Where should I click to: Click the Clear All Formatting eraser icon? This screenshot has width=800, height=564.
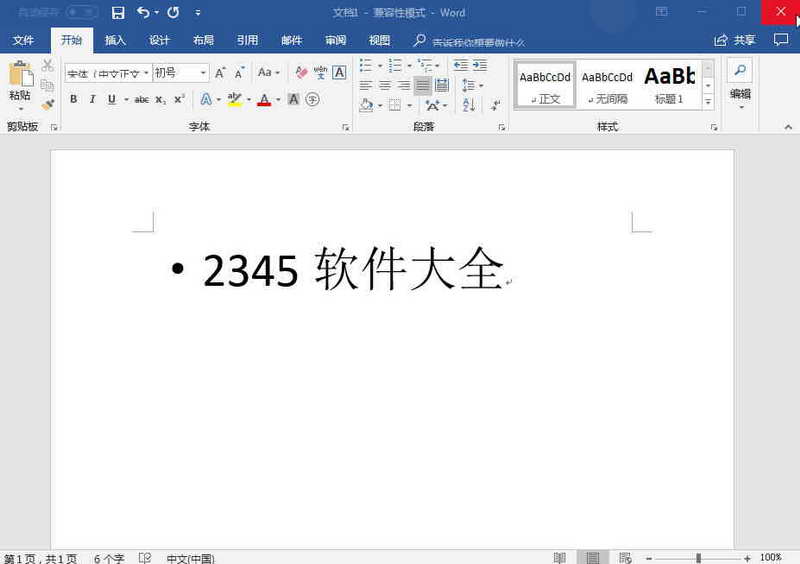302,73
